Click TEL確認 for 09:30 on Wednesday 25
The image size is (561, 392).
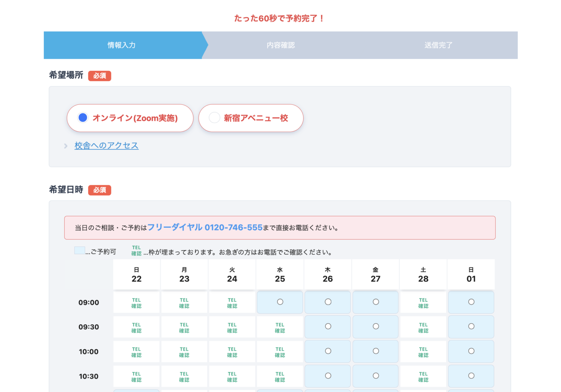pos(280,327)
